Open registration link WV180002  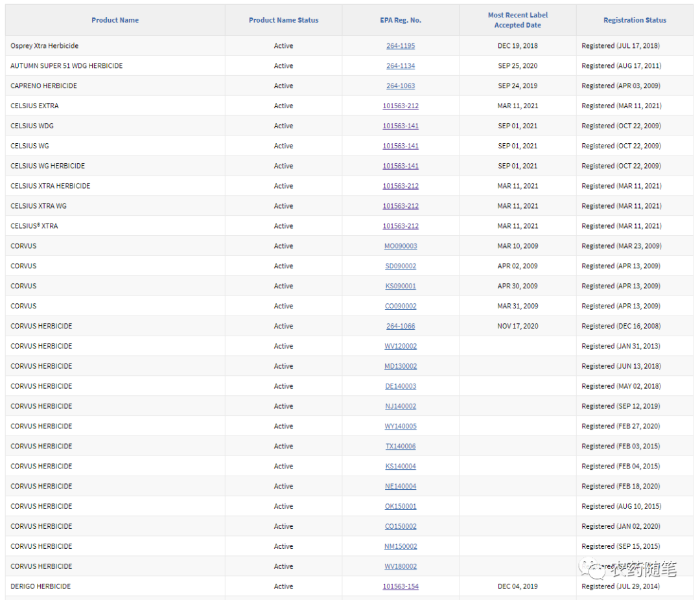pos(401,566)
